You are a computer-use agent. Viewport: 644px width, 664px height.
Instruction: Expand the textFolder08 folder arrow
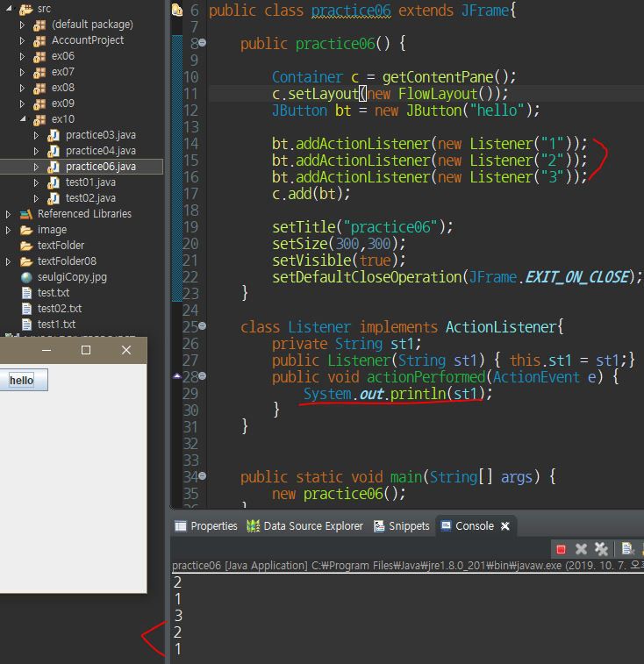[x=8, y=261]
